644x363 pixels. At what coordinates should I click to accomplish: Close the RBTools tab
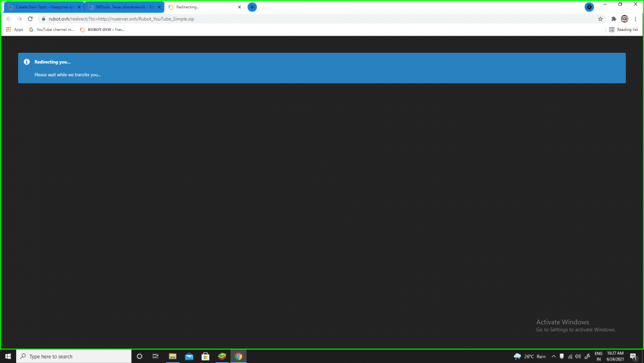pyautogui.click(x=159, y=7)
